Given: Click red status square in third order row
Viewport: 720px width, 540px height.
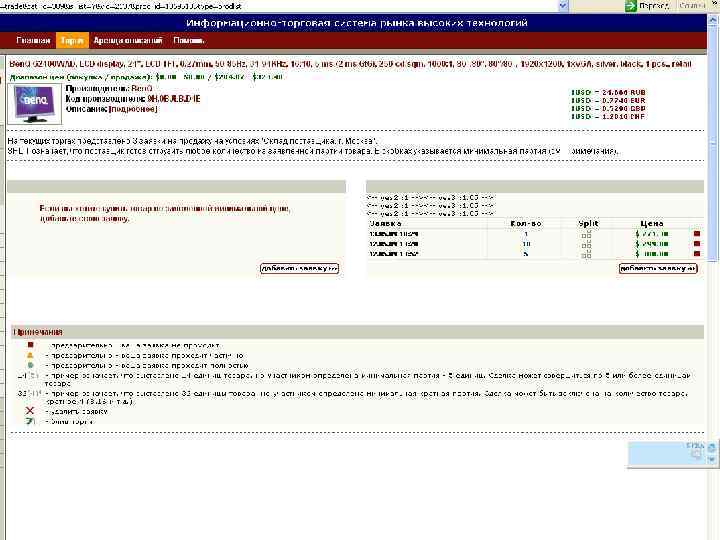Looking at the screenshot, I should pos(697,253).
